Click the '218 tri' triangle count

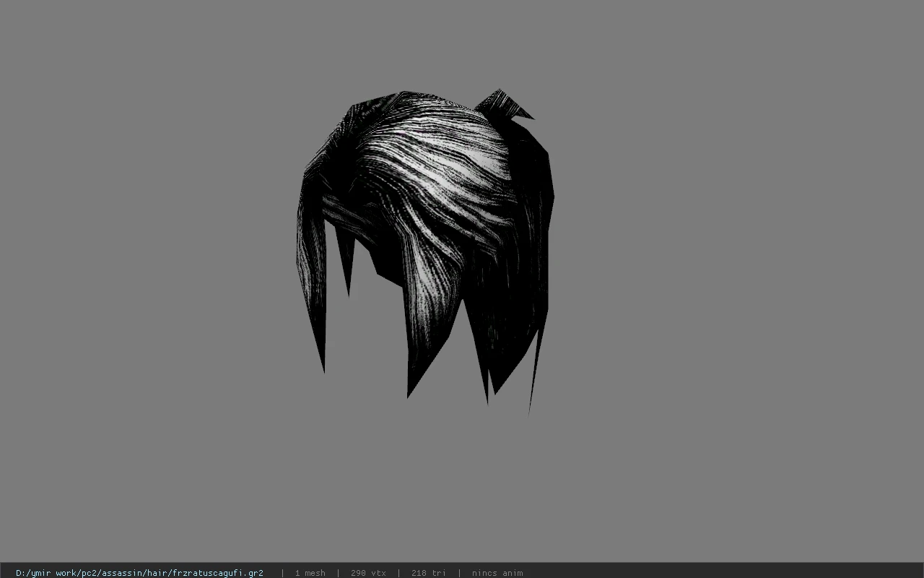[x=429, y=573]
